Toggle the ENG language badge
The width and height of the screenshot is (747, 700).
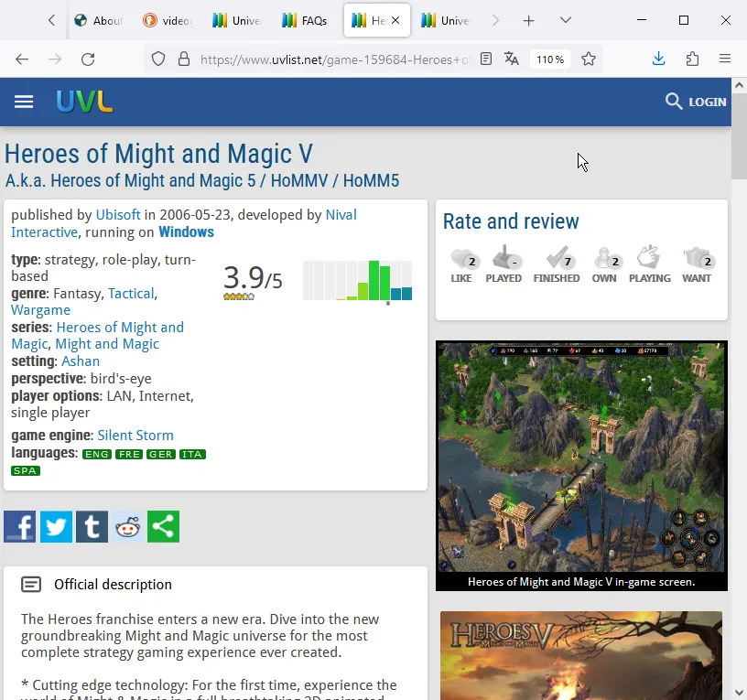[96, 453]
